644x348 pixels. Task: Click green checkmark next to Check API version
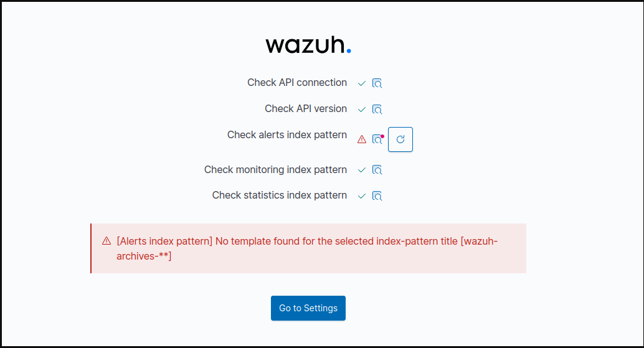tap(362, 109)
